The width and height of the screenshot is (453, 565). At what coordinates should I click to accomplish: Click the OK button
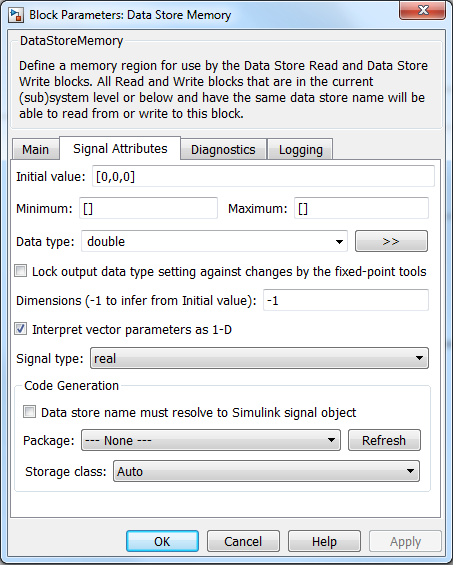pyautogui.click(x=162, y=541)
